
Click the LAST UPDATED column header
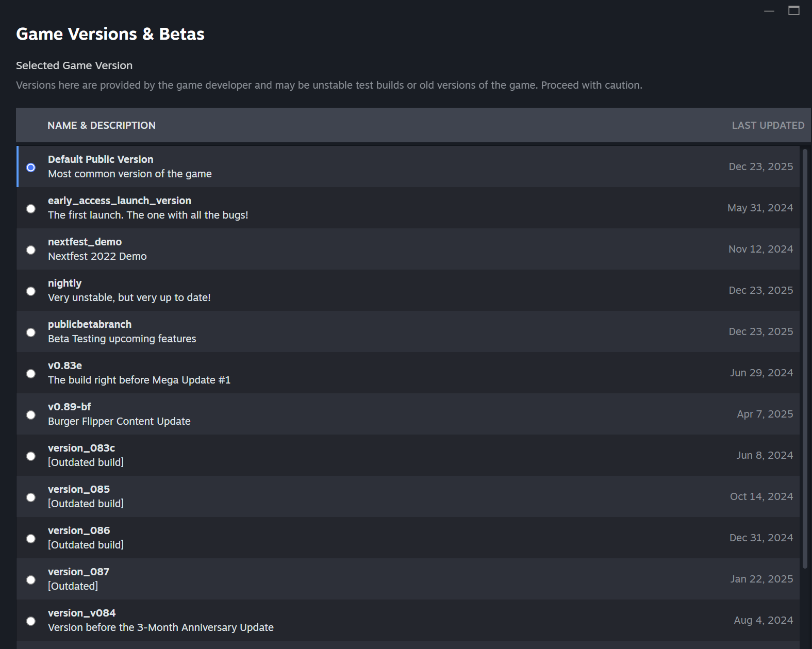[x=768, y=125]
